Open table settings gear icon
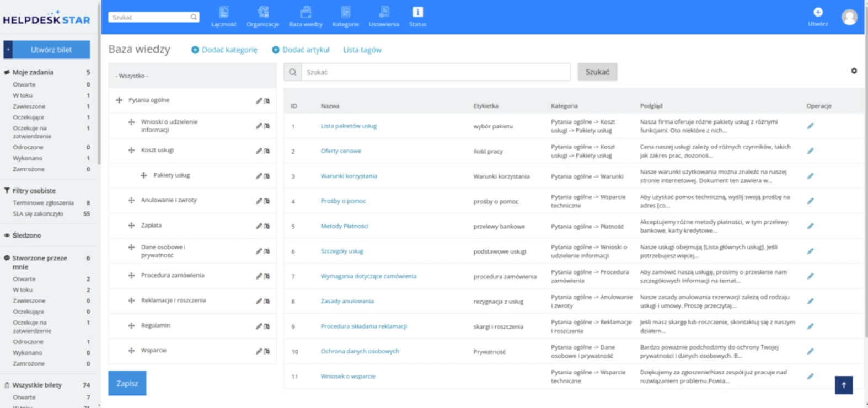Viewport: 868px width, 408px height. click(854, 71)
